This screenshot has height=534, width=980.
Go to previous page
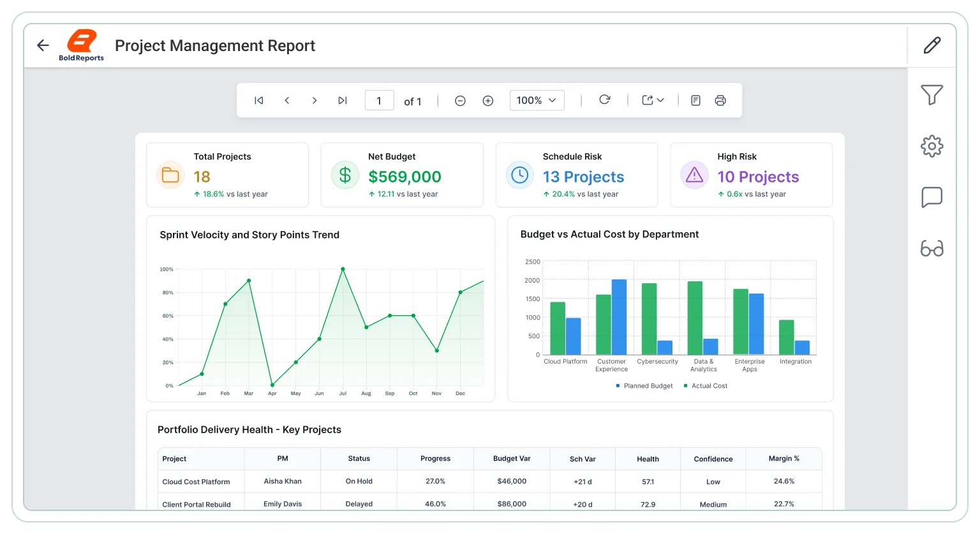(x=287, y=100)
